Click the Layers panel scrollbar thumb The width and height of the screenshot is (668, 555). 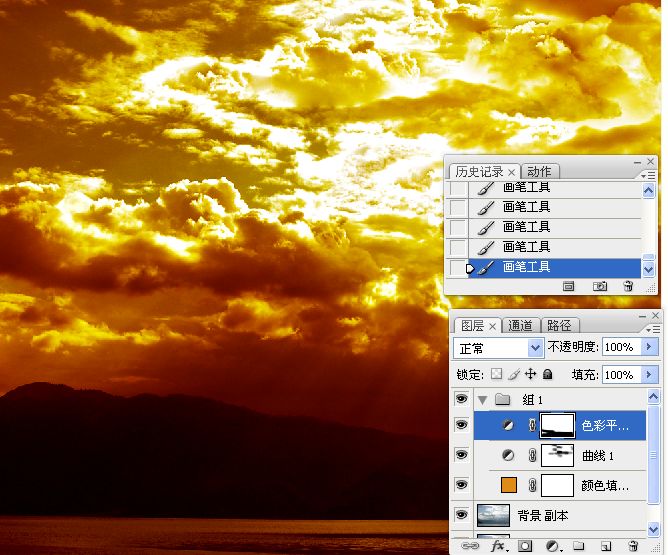pos(654,455)
